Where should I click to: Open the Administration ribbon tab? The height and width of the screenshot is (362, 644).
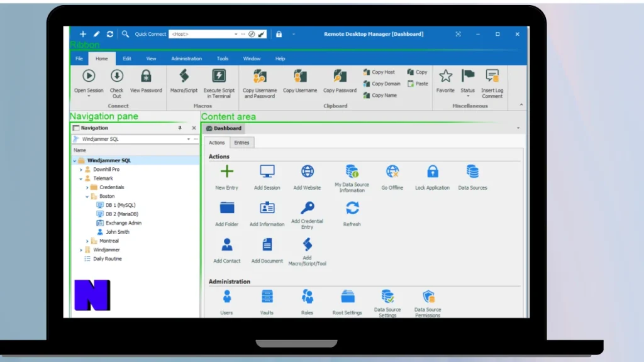pyautogui.click(x=186, y=58)
